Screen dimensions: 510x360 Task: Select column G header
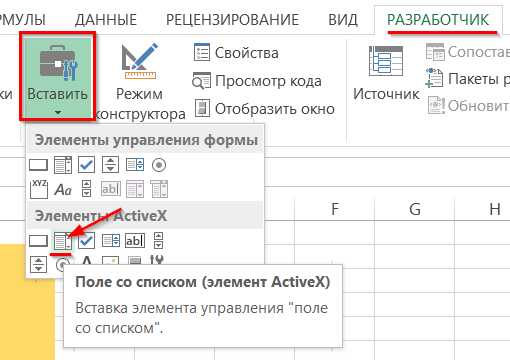(x=415, y=209)
